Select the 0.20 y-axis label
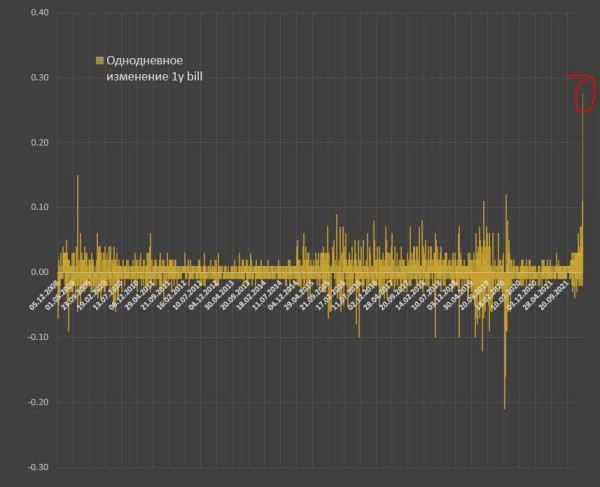 coord(37,143)
